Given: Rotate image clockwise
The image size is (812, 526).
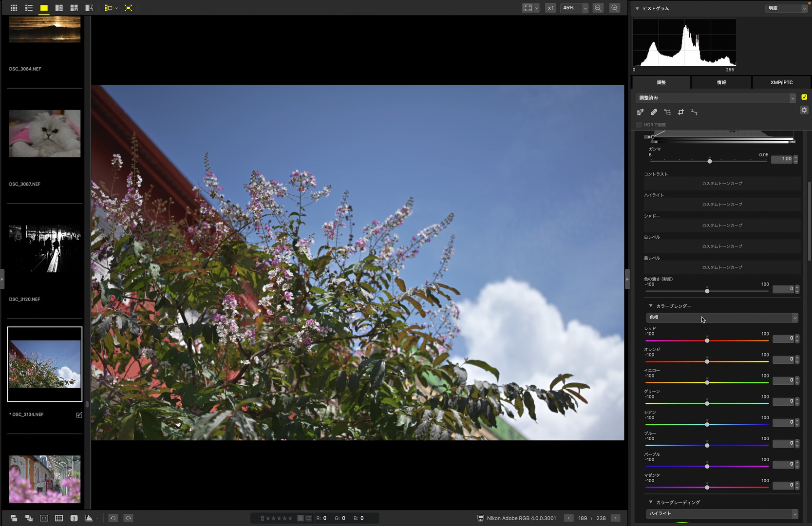Looking at the screenshot, I should (x=129, y=518).
